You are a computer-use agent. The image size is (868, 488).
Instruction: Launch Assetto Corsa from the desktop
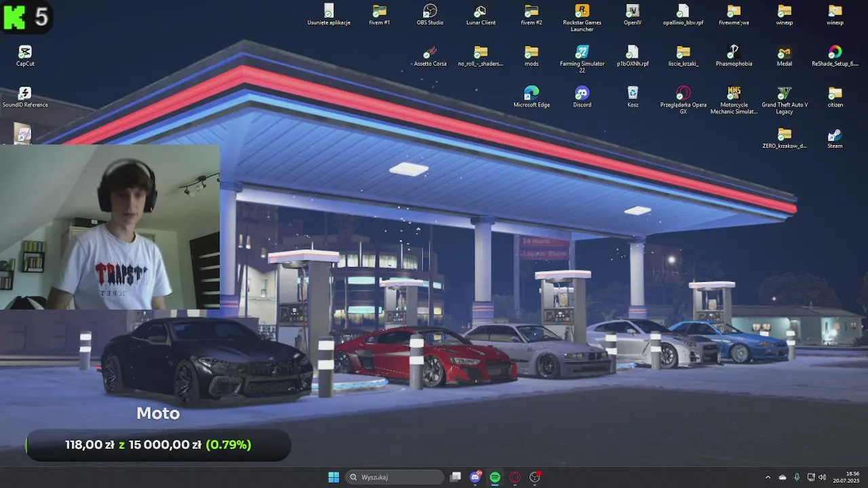(430, 56)
